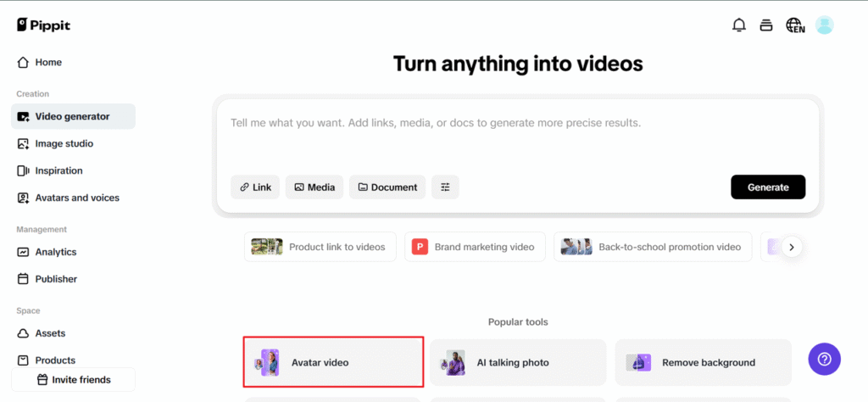Viewport: 868px width, 402px height.
Task: Click the Products box icon
Action: (x=23, y=360)
